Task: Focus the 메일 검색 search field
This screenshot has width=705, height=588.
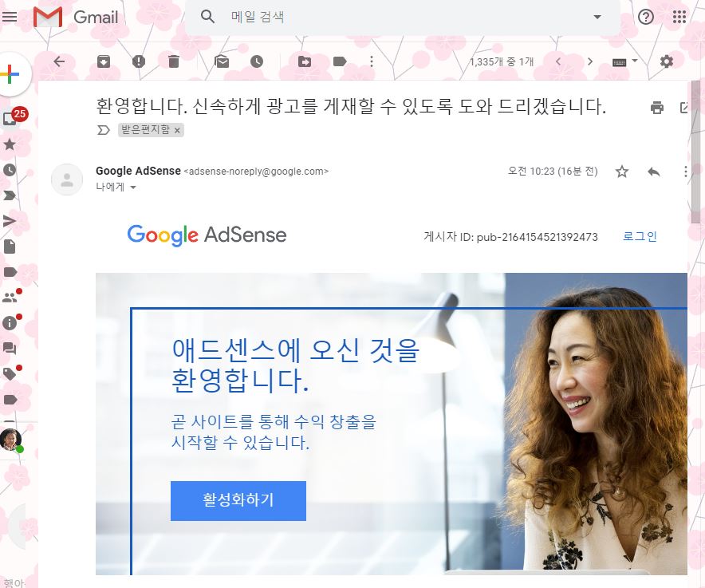Action: click(x=404, y=17)
